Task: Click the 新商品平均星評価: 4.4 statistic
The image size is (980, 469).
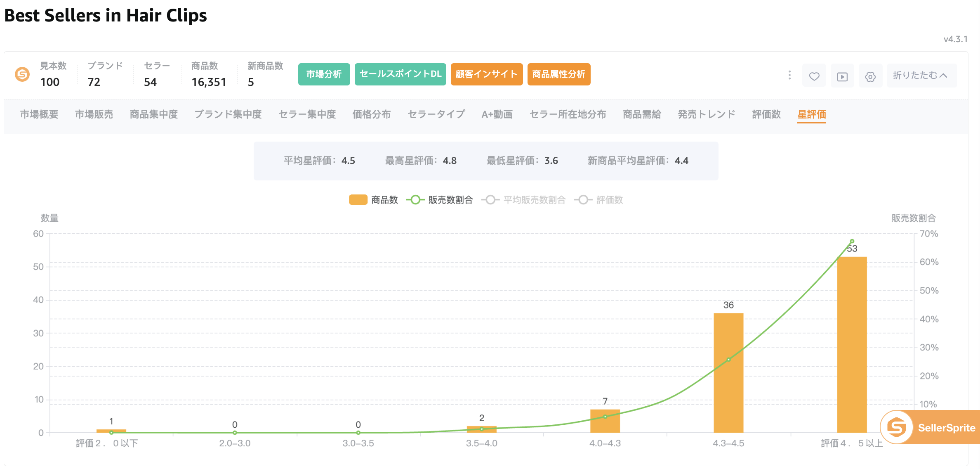Action: [x=638, y=161]
